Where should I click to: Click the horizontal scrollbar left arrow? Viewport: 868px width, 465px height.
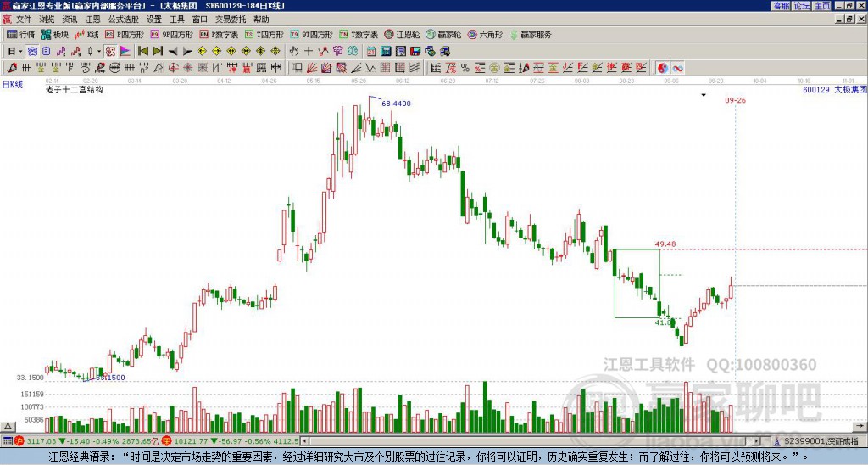click(x=304, y=441)
